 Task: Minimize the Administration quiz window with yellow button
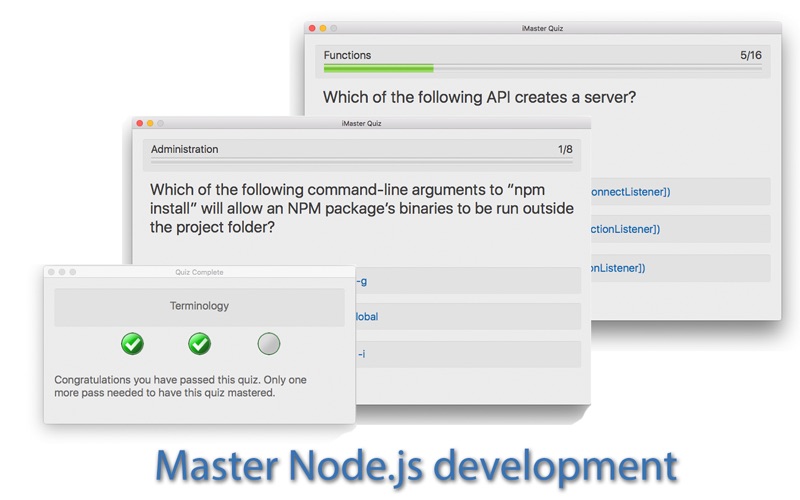point(150,123)
